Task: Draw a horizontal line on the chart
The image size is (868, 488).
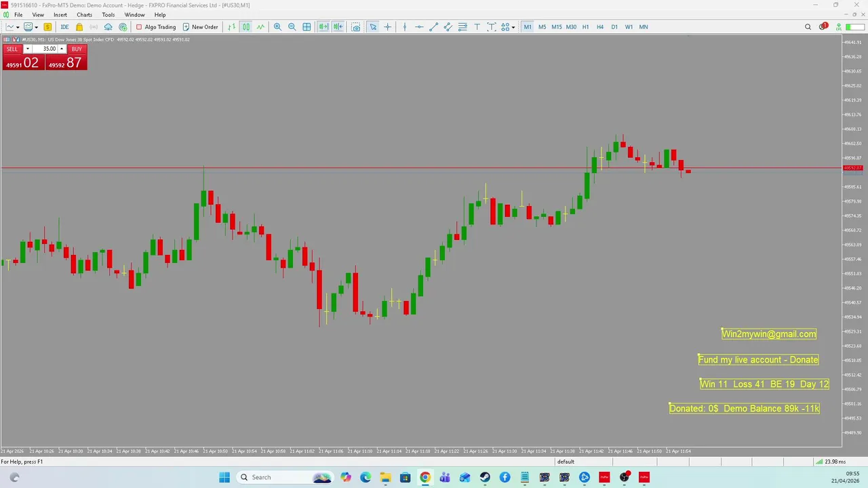Action: (419, 27)
